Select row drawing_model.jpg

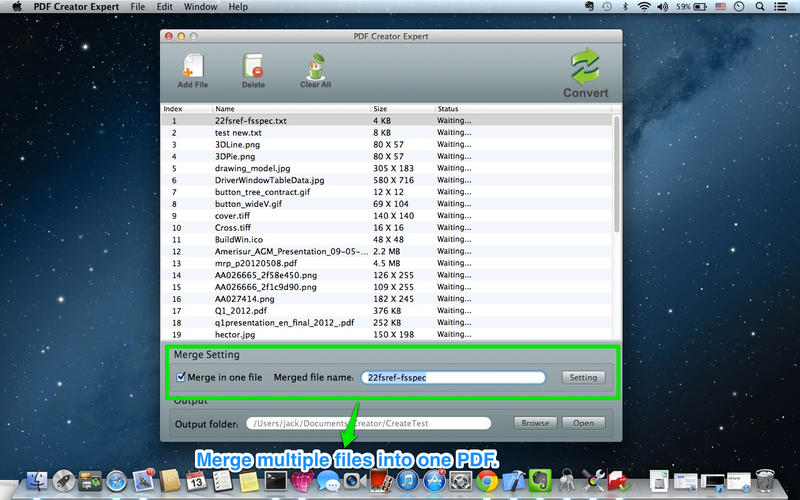coord(387,168)
